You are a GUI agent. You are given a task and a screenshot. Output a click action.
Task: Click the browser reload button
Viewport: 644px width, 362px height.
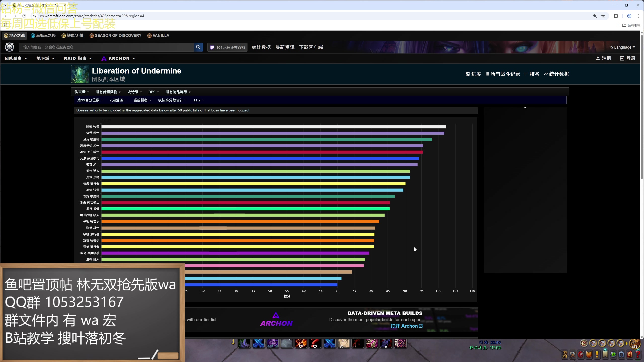(24, 16)
